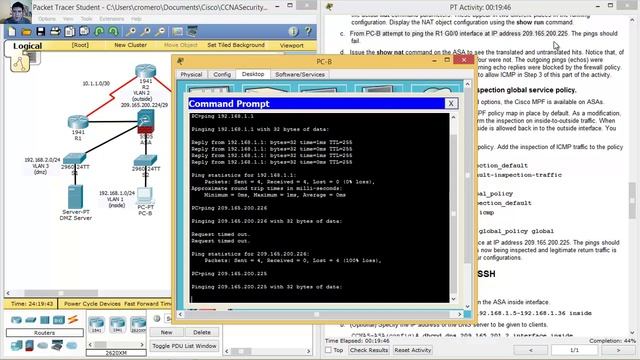
Task: Select the Desktop tab in PC-B window
Action: click(253, 74)
